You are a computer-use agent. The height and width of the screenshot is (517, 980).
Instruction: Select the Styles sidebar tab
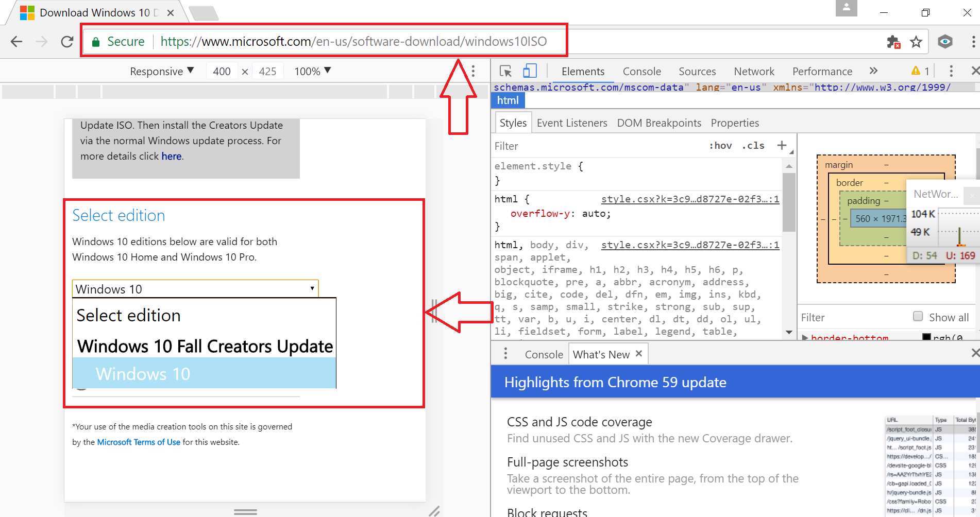513,123
